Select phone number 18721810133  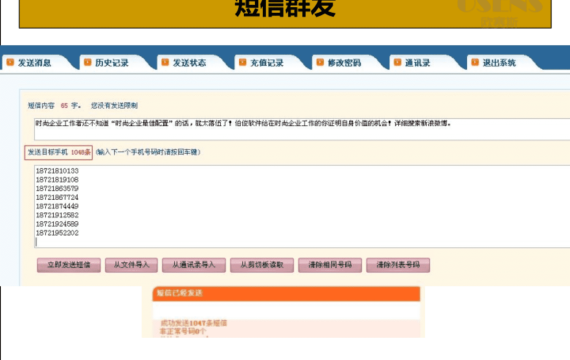pos(57,171)
